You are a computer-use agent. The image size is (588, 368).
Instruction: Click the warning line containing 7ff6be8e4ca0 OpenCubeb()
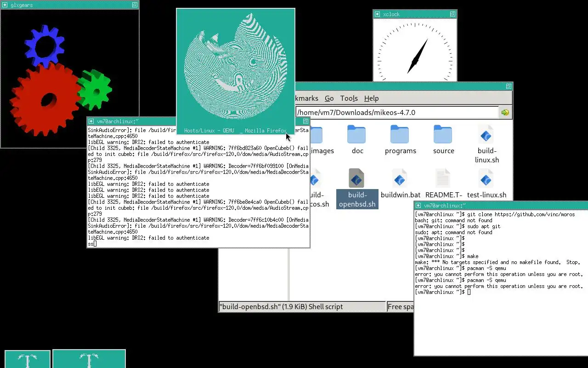pos(198,202)
